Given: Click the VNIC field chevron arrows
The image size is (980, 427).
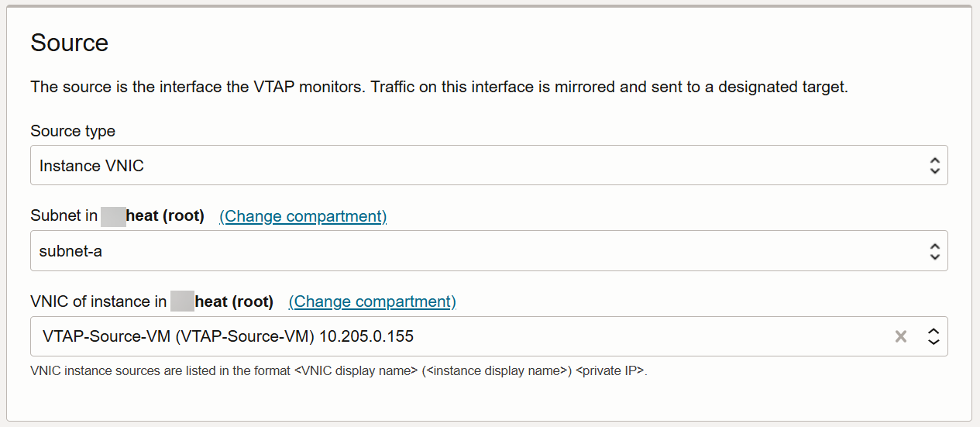Looking at the screenshot, I should click(934, 336).
